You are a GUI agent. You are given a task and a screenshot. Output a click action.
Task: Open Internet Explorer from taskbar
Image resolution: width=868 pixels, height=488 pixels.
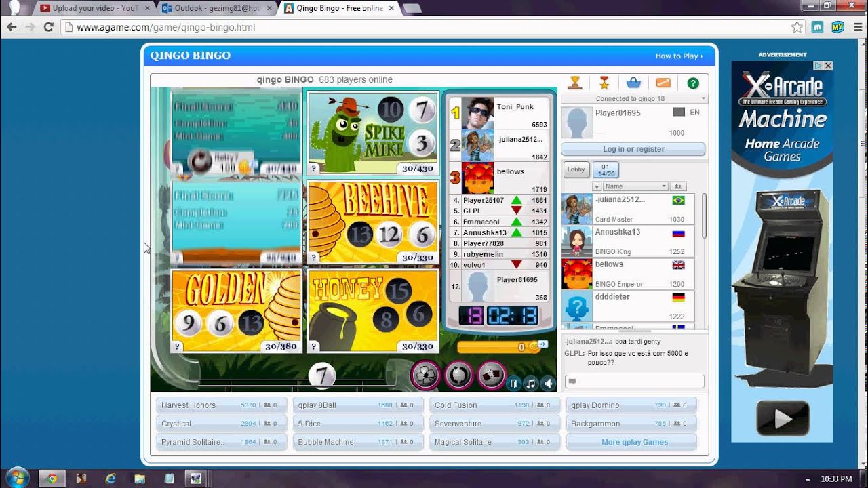pos(111,479)
